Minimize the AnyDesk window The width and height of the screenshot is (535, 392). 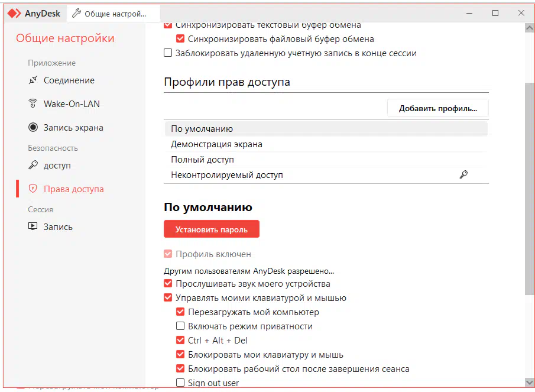click(469, 14)
